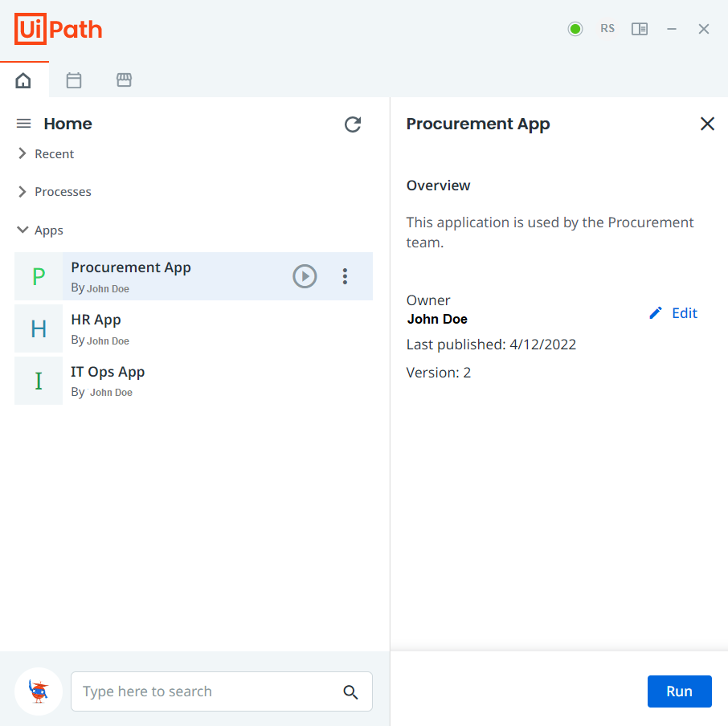The width and height of the screenshot is (728, 726).
Task: Refresh the Home list
Action: (x=353, y=124)
